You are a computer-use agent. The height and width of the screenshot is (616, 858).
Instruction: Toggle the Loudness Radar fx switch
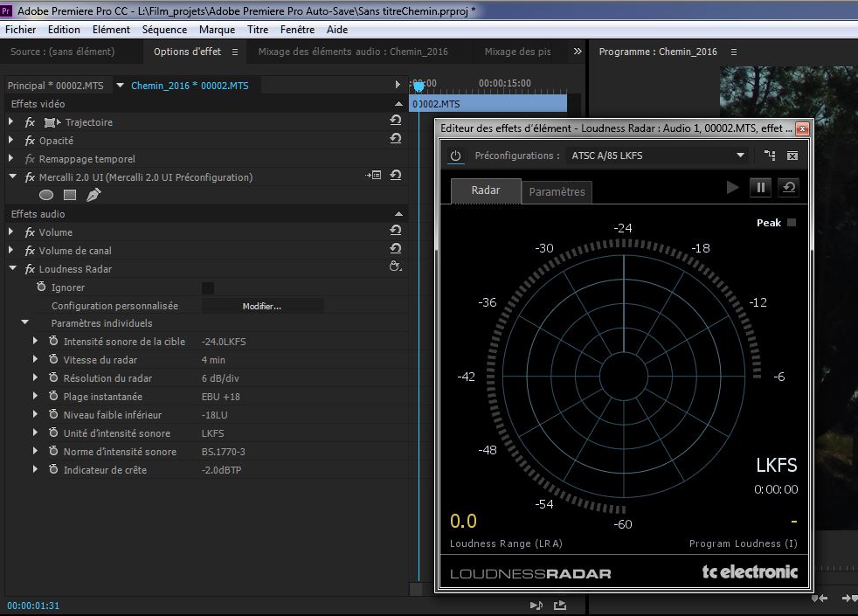click(30, 269)
